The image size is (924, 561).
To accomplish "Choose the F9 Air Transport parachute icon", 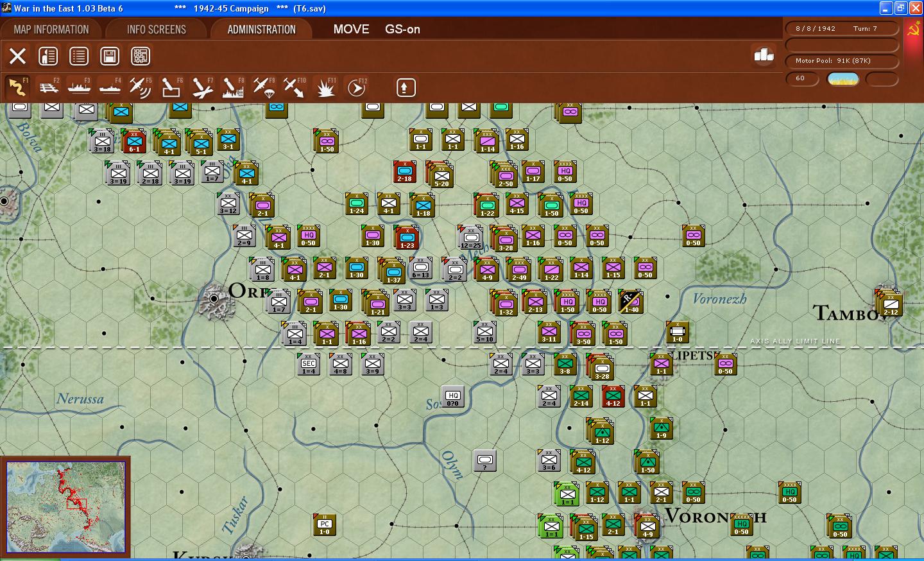I will 263,87.
